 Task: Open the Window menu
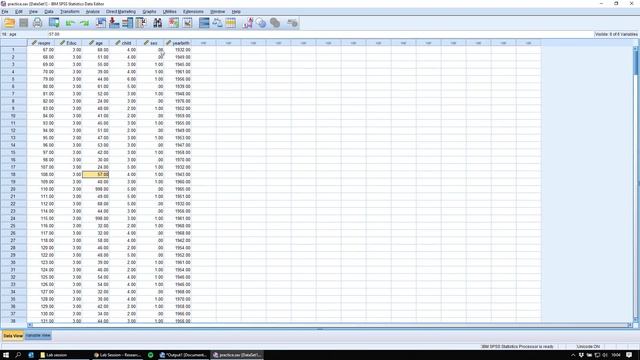click(x=218, y=11)
